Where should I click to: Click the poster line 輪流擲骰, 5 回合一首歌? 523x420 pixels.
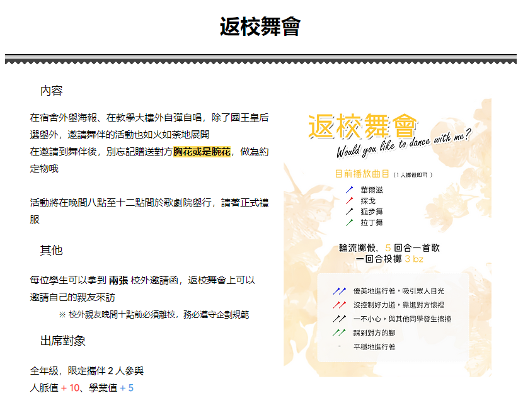pyautogui.click(x=389, y=248)
